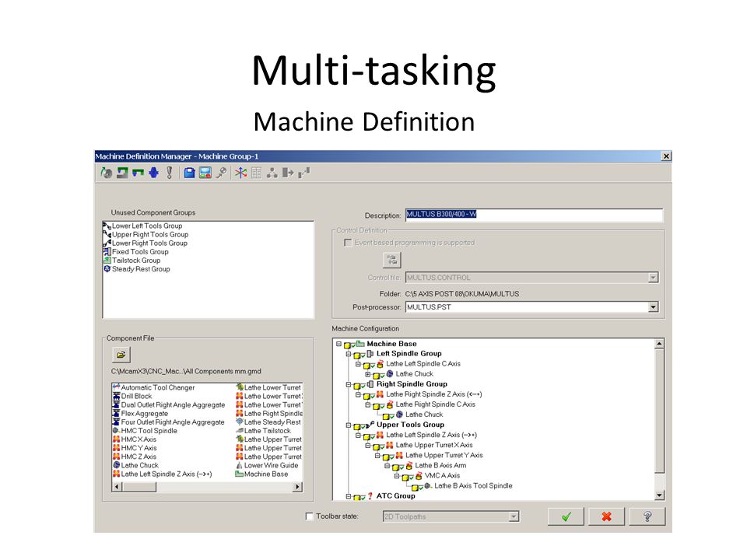Toggle Event based programming is supported checkbox

[348, 243]
